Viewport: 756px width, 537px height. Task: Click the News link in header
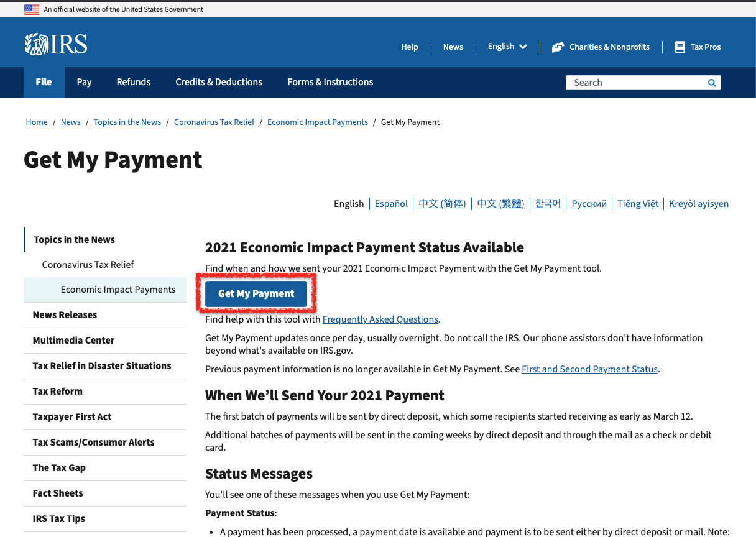[453, 47]
